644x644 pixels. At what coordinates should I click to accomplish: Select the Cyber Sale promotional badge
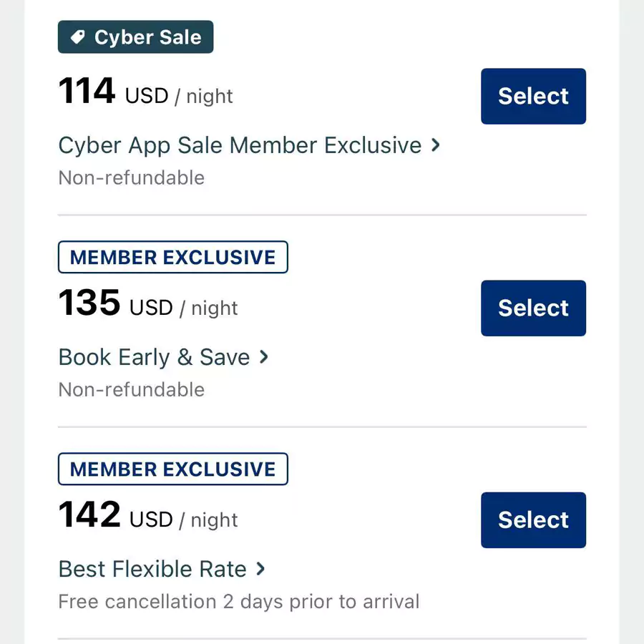(135, 36)
